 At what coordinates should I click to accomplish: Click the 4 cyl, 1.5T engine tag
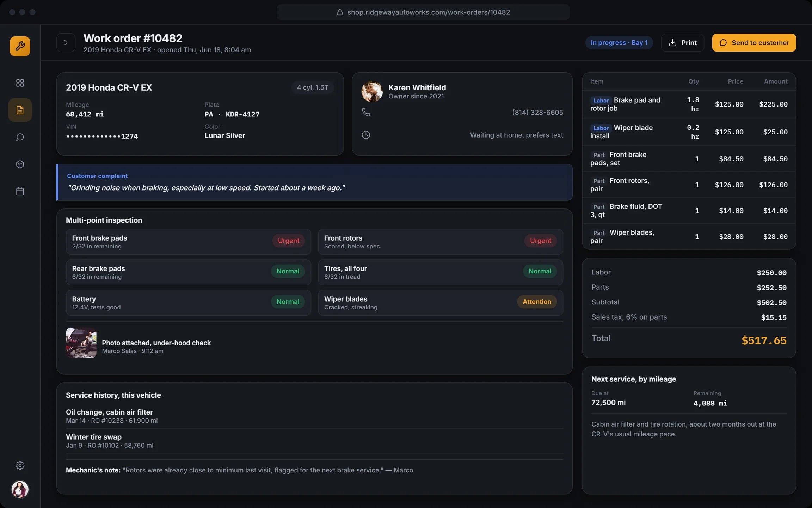[x=313, y=87]
